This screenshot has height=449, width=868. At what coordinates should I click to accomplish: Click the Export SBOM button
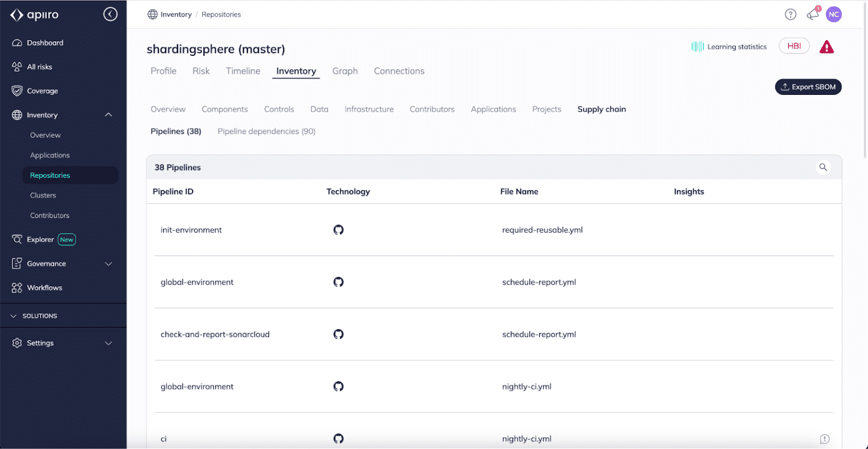[808, 86]
